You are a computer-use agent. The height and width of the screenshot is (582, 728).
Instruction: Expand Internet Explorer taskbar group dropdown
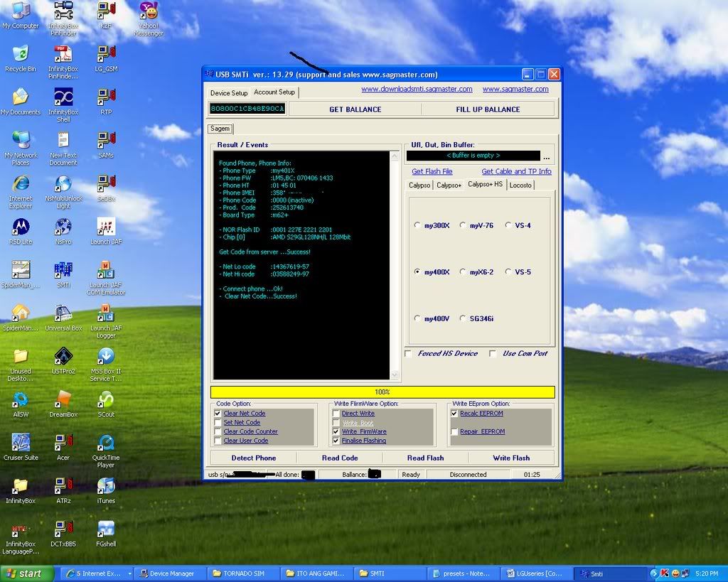[x=129, y=573]
